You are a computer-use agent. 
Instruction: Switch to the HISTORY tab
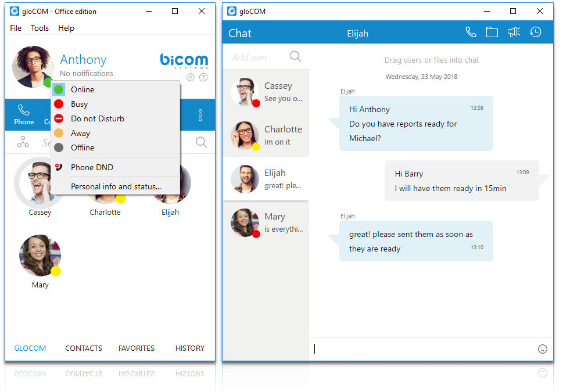click(x=190, y=348)
